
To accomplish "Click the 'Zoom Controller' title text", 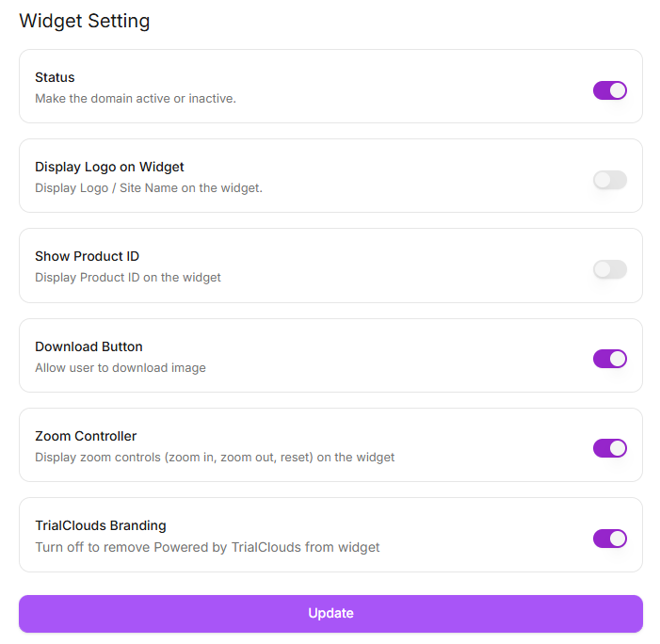I will pos(86,436).
